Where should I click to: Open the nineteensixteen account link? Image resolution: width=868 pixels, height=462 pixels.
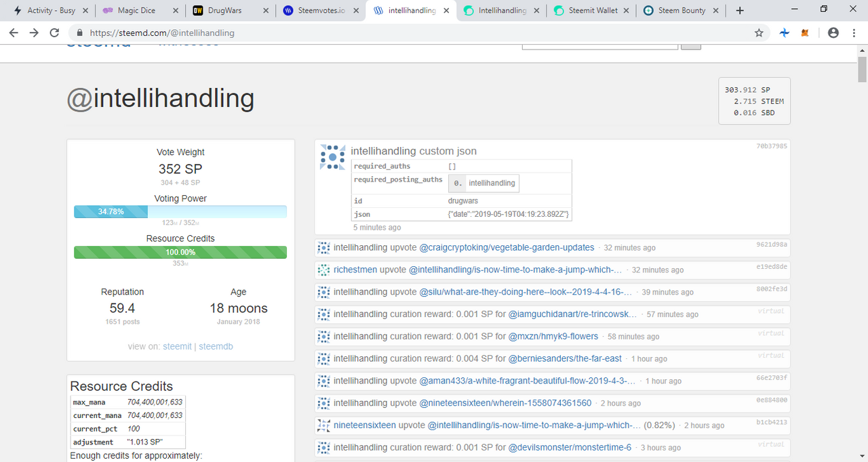(x=365, y=425)
